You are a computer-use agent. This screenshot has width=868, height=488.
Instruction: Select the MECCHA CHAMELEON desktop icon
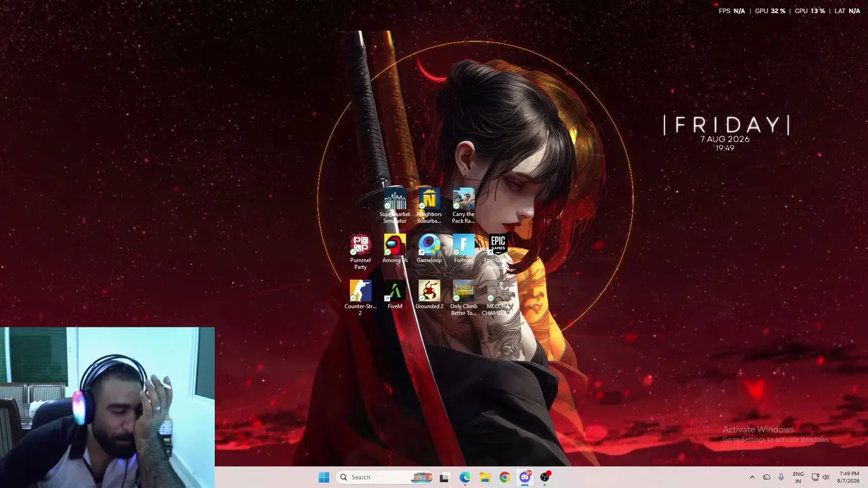click(x=498, y=298)
